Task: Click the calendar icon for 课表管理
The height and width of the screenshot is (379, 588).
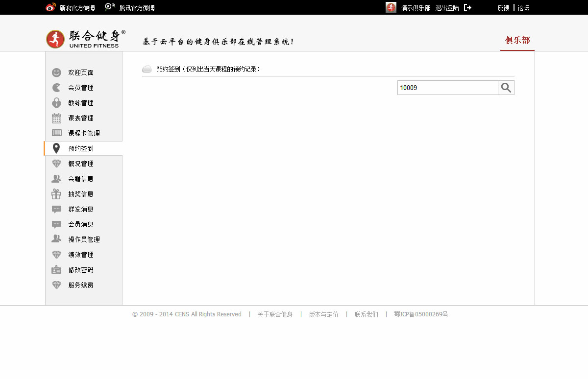Action: (x=56, y=118)
